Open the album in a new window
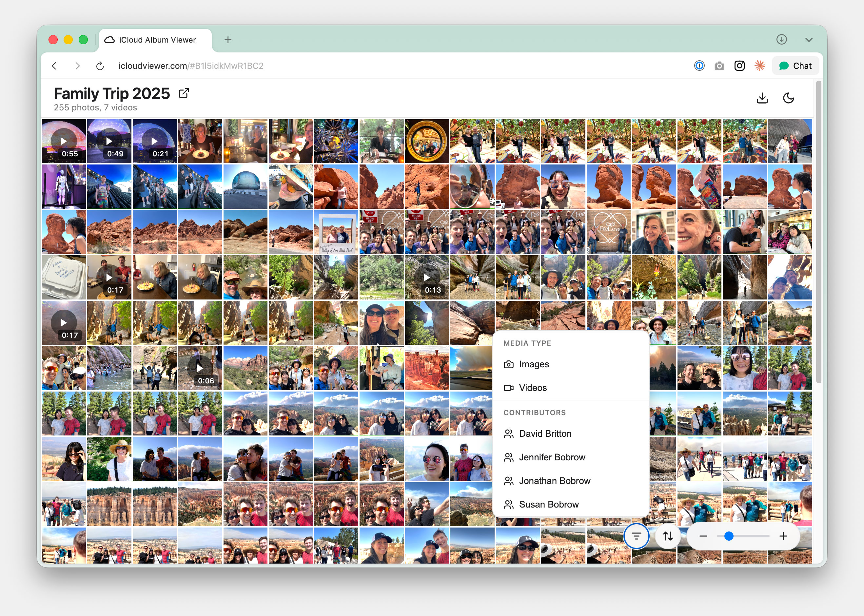 pos(183,93)
